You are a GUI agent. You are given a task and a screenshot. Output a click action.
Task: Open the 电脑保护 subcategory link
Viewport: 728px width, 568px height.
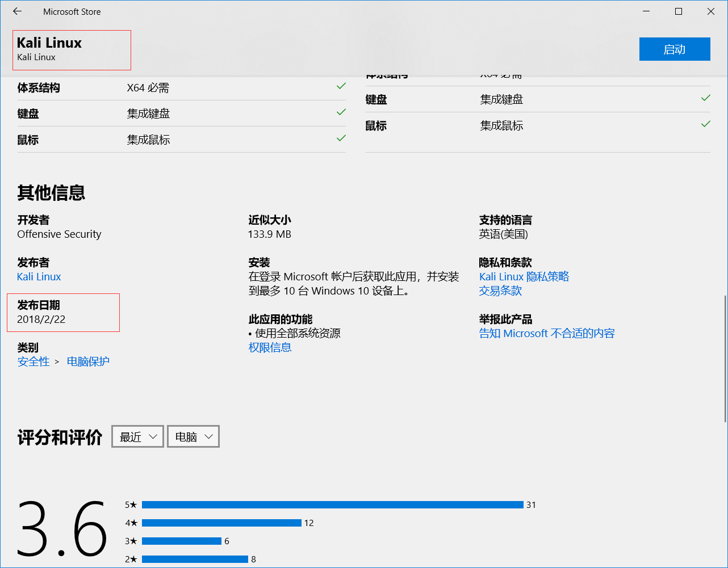(x=88, y=361)
